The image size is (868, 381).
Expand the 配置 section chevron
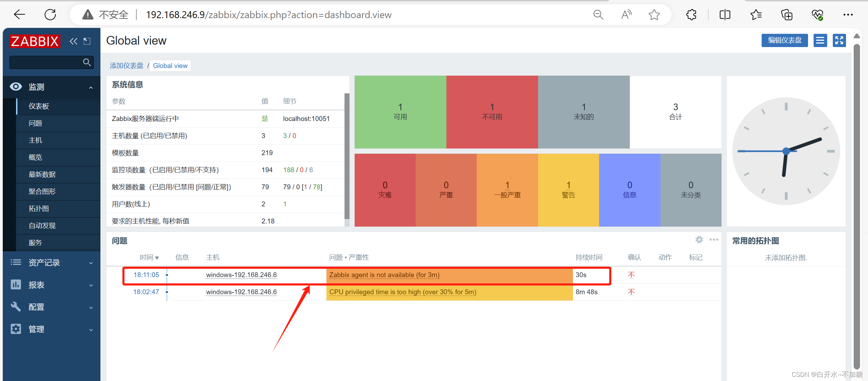point(91,307)
